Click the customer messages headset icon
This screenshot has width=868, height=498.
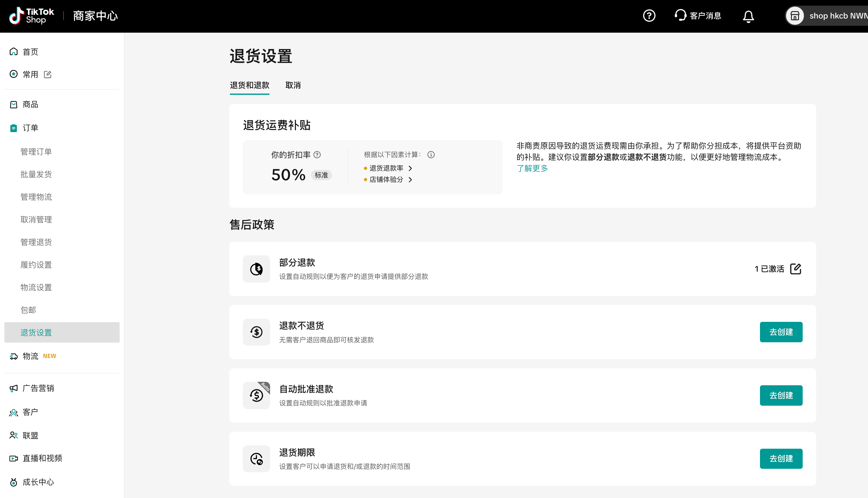pyautogui.click(x=680, y=15)
